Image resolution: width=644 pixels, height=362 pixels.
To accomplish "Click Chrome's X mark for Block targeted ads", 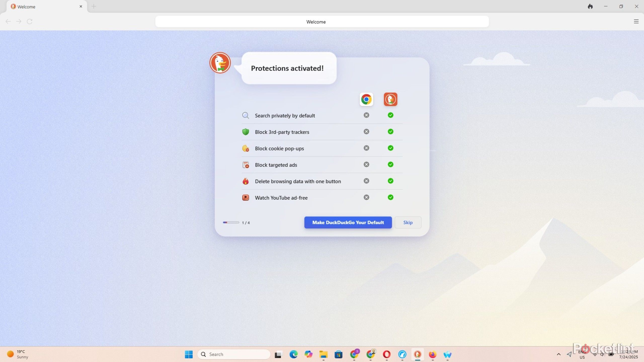I will 366,165.
